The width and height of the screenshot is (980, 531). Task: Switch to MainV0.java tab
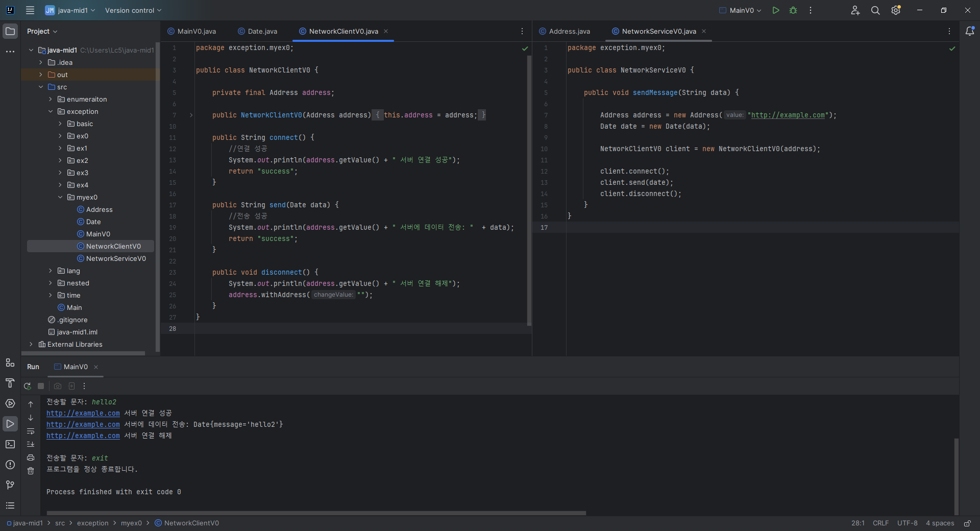click(192, 31)
